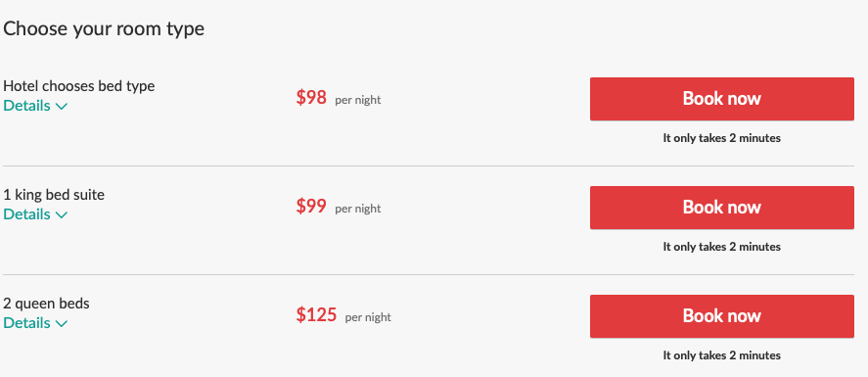Click the $99 price
This screenshot has width=868, height=377.
(311, 207)
